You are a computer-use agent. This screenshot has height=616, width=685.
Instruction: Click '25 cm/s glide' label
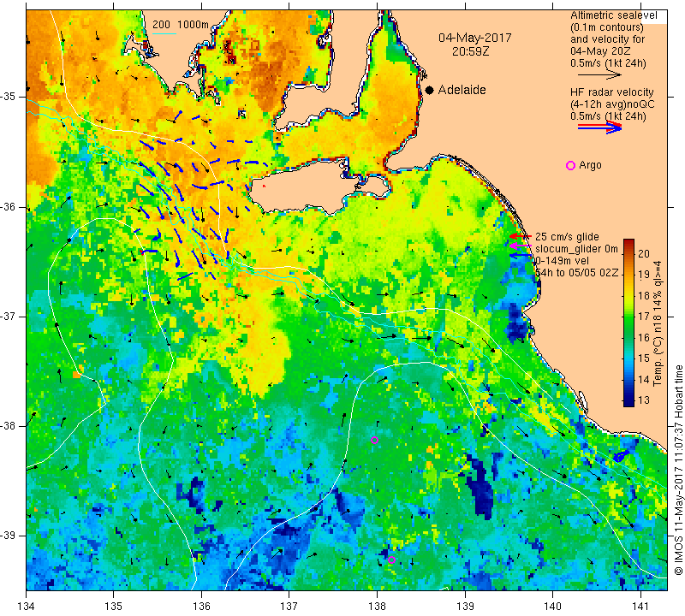pyautogui.click(x=567, y=237)
